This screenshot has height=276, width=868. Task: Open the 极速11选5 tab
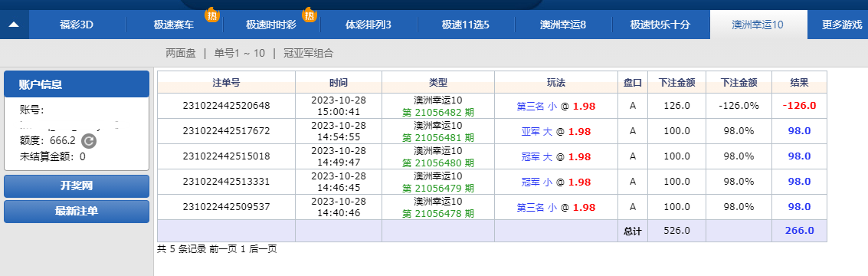coord(466,25)
